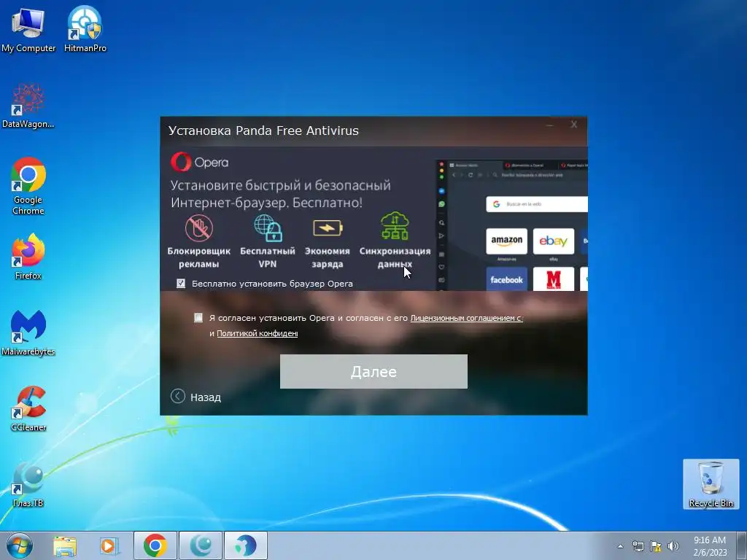Open the Windows Start menu
The width and height of the screenshot is (747, 560).
click(x=20, y=545)
